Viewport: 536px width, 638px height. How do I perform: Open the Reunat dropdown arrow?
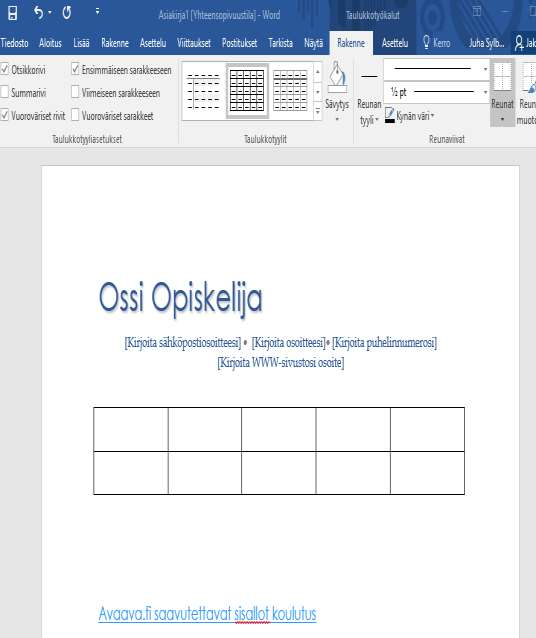(502, 119)
